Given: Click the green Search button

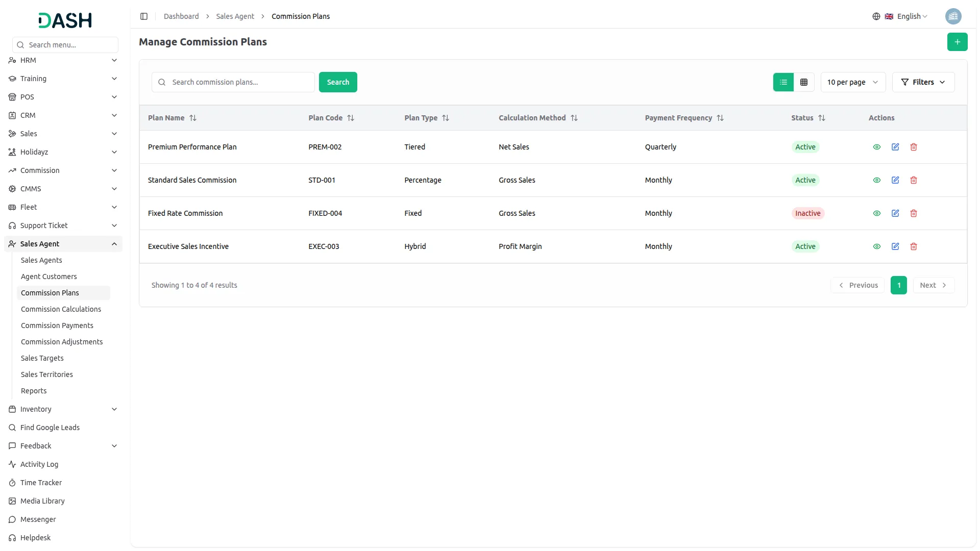Looking at the screenshot, I should (338, 82).
